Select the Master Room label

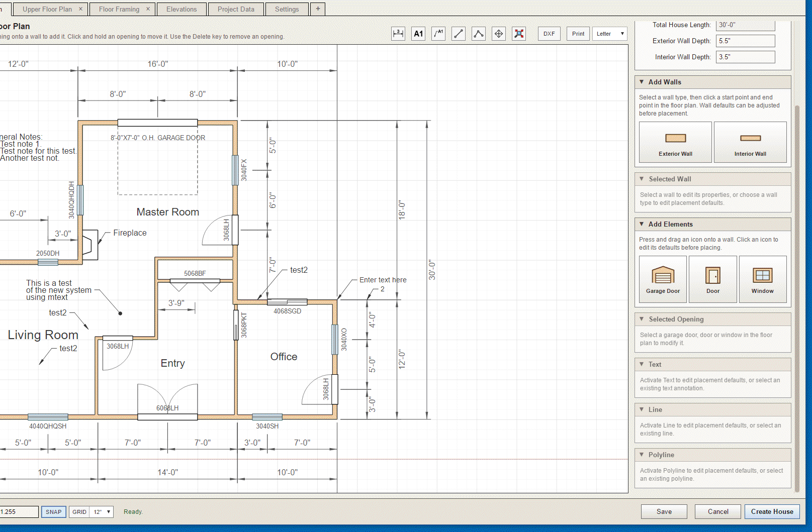pyautogui.click(x=168, y=212)
